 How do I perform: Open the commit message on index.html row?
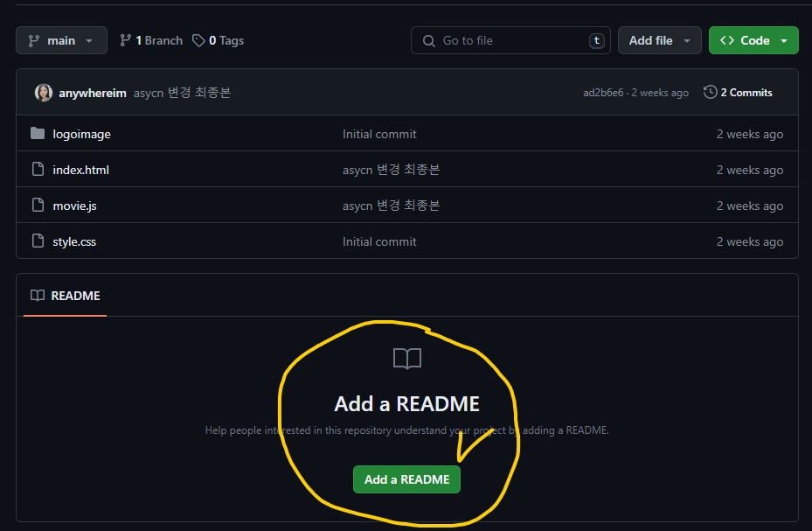point(391,170)
